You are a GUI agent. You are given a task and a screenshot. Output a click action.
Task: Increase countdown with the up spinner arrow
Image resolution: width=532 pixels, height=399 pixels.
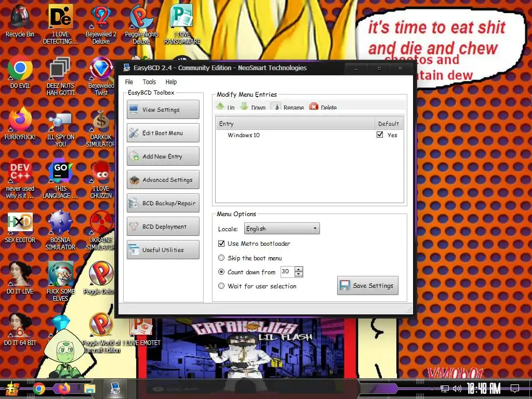point(299,269)
